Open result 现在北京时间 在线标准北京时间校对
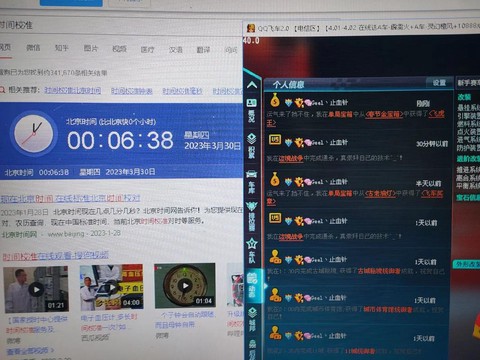 point(70,198)
